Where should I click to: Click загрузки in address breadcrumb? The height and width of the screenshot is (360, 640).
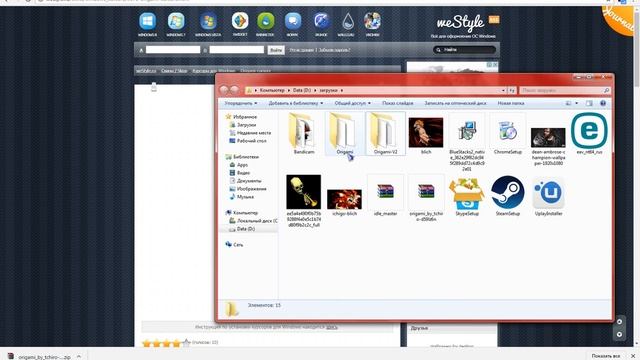click(x=328, y=90)
